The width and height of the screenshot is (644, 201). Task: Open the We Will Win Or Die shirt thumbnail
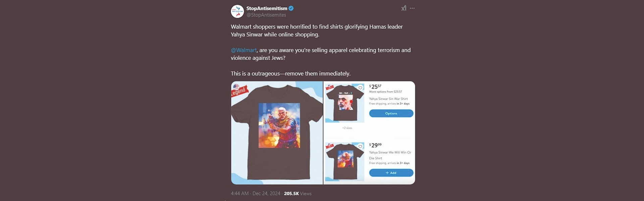tap(345, 162)
